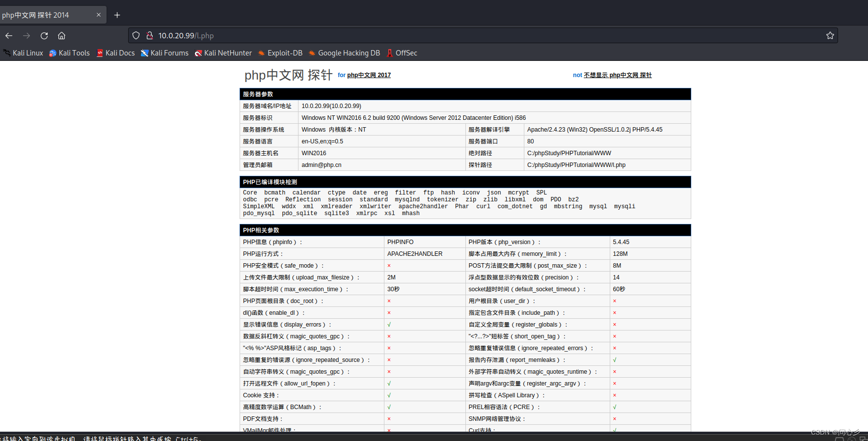
Task: Click the ASpell Library label
Action: click(507, 395)
